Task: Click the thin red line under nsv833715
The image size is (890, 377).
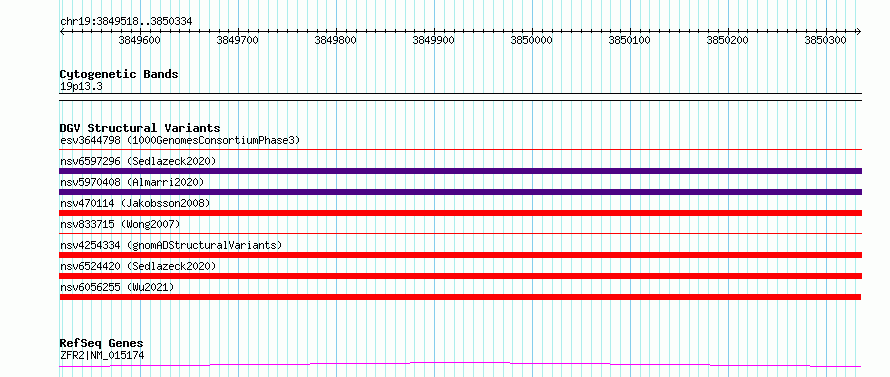Action: (461, 233)
